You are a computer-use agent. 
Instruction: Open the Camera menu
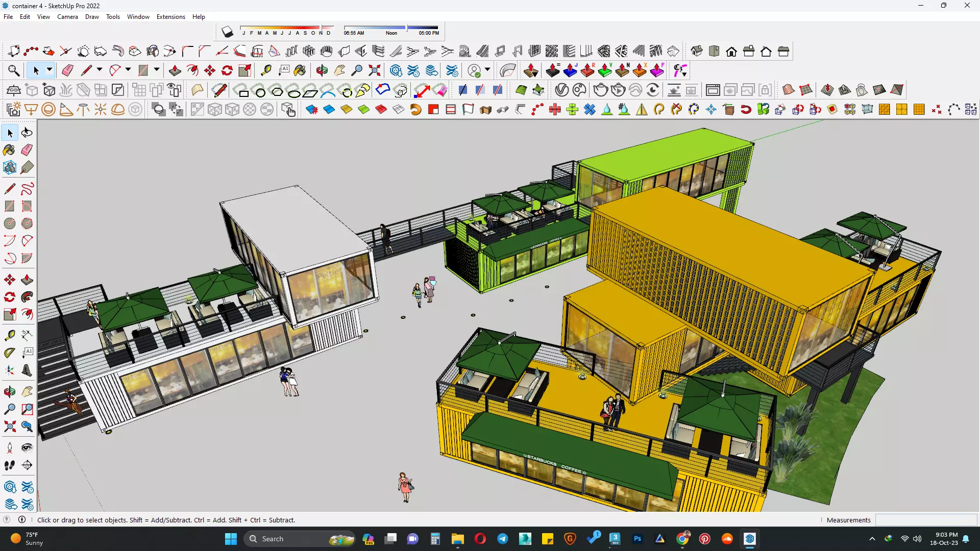point(67,17)
